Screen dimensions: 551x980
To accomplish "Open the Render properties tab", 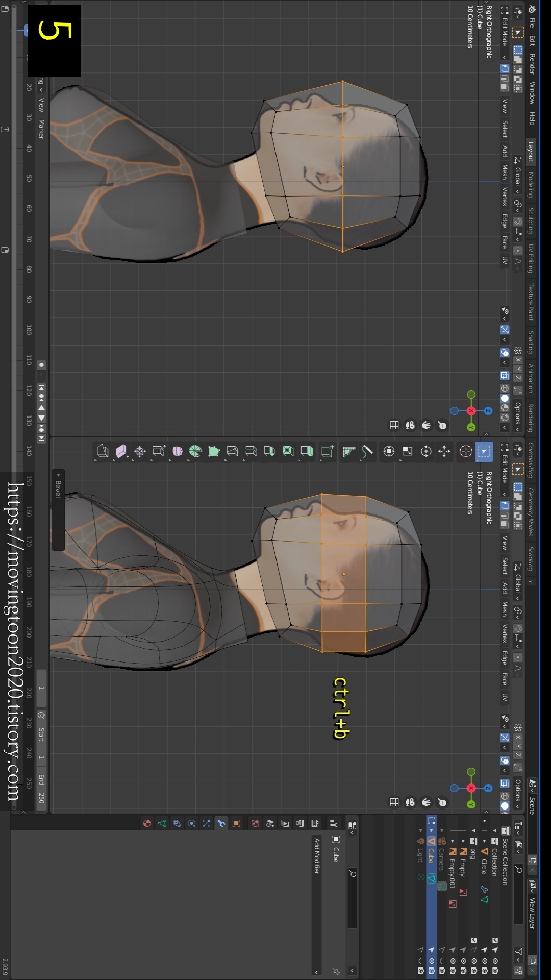I will pyautogui.click(x=315, y=823).
